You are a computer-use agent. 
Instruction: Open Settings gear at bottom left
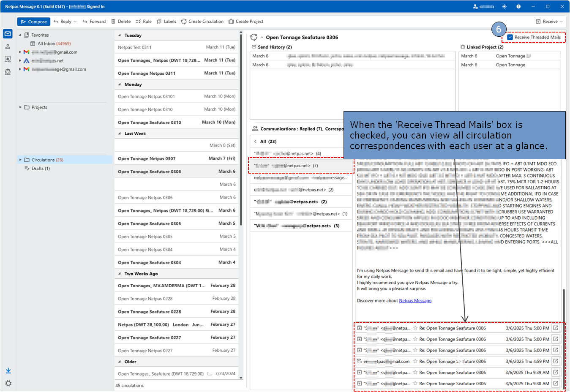pos(8,383)
